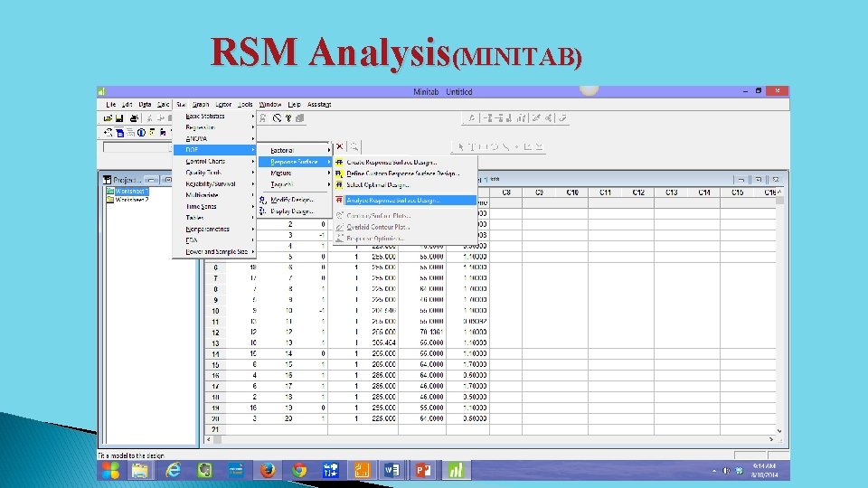Open the File menu
The image size is (868, 488).
(x=110, y=104)
